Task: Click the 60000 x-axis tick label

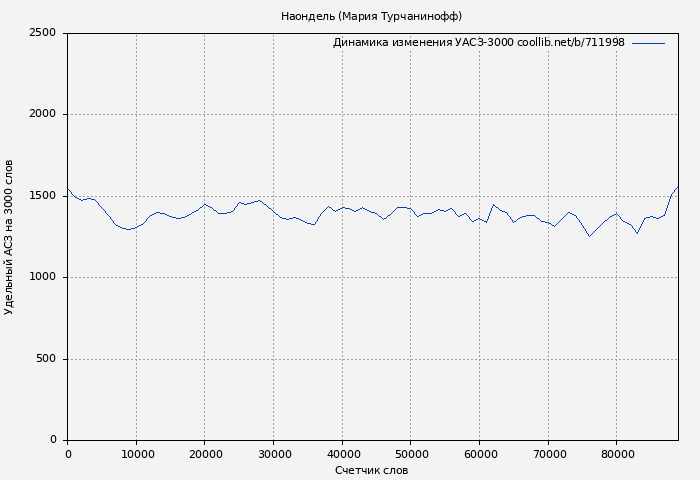Action: (x=479, y=455)
